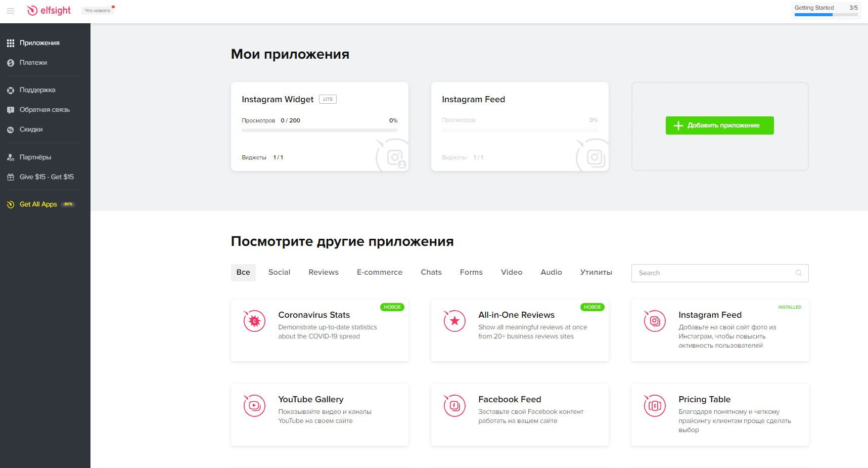Screen dimensions: 868x468
Task: Click the YouTube Gallery play icon
Action: [x=254, y=405]
